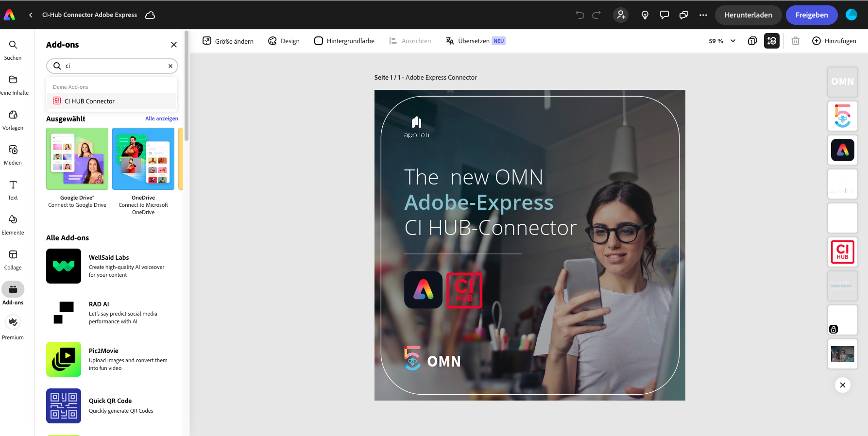Screen dimensions: 868x436
Task: Click the project title CI-Hub Connector Adobe Express
Action: tap(90, 15)
